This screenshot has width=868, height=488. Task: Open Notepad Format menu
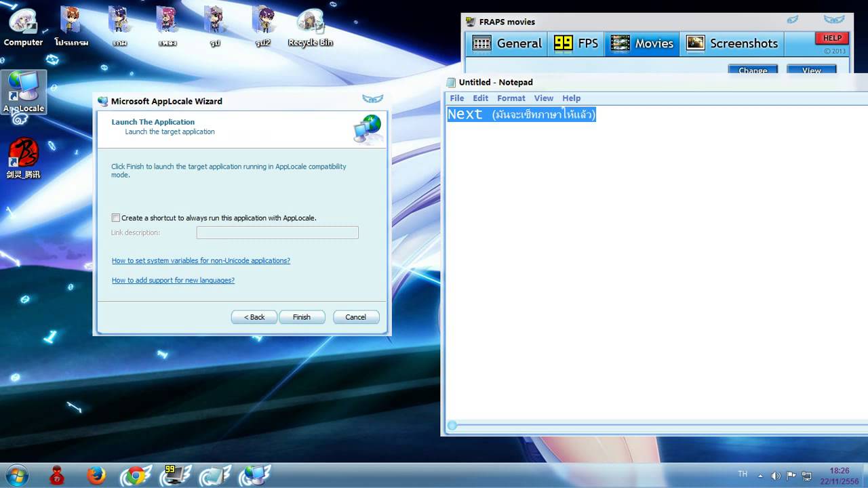pos(511,98)
